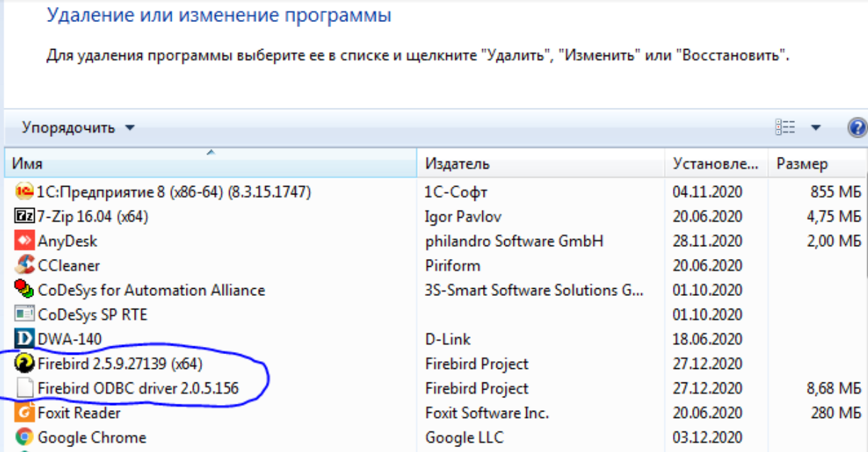Click publisher Foxit Software Inc. cell
The height and width of the screenshot is (452, 868).
coord(487,413)
